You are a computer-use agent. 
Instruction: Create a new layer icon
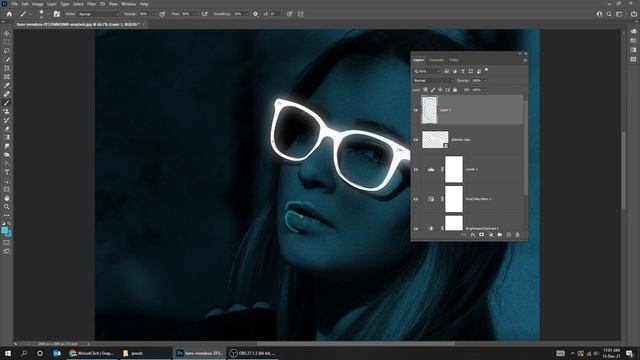click(x=509, y=235)
